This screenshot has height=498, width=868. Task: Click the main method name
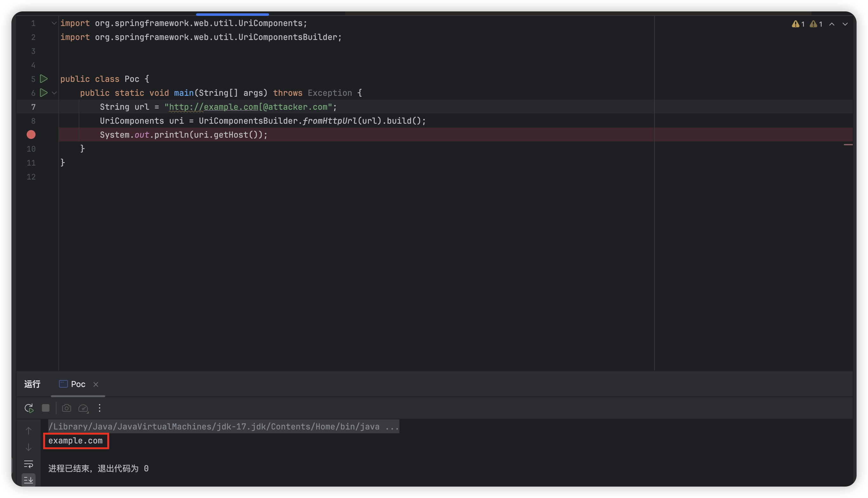(184, 93)
